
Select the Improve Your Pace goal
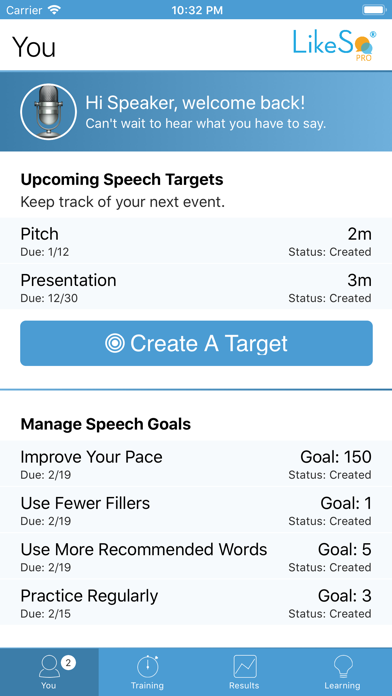pos(196,463)
